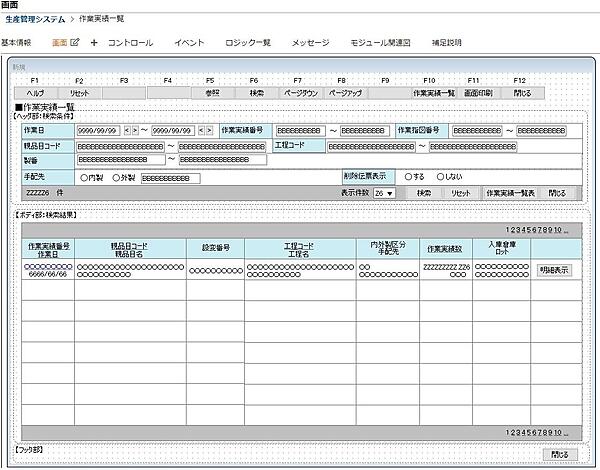Screen dimensions: 600x470
Task: Click the 作業実績一覧表 button in search header
Action: tap(510, 193)
